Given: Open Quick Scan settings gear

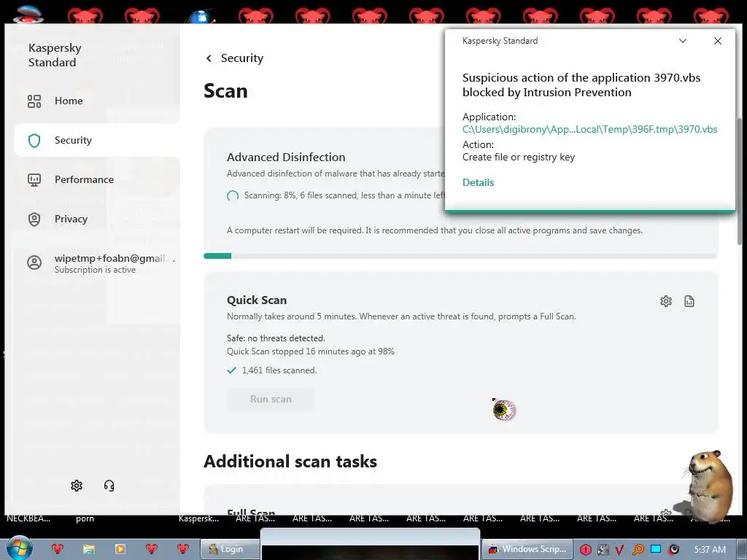Looking at the screenshot, I should pyautogui.click(x=666, y=301).
